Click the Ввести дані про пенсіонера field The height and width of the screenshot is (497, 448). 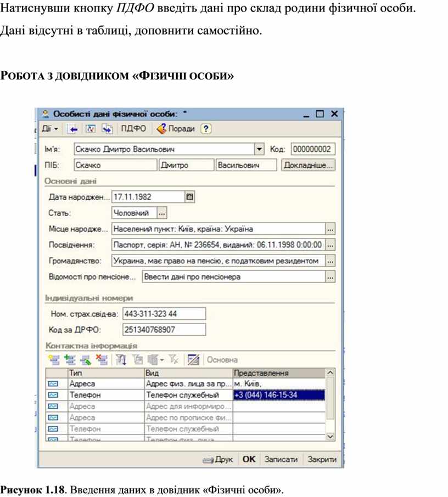tap(233, 276)
